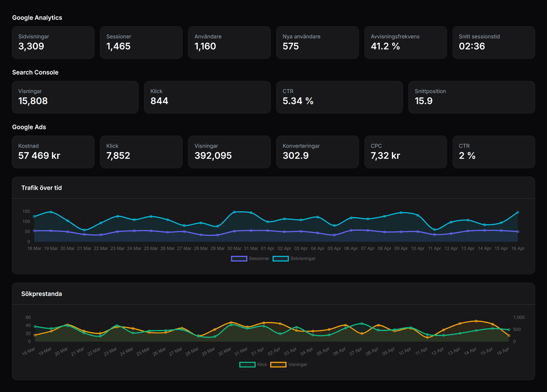Click the Trafik över tid chart title
Screen dimensions: 547x392
pos(42,188)
